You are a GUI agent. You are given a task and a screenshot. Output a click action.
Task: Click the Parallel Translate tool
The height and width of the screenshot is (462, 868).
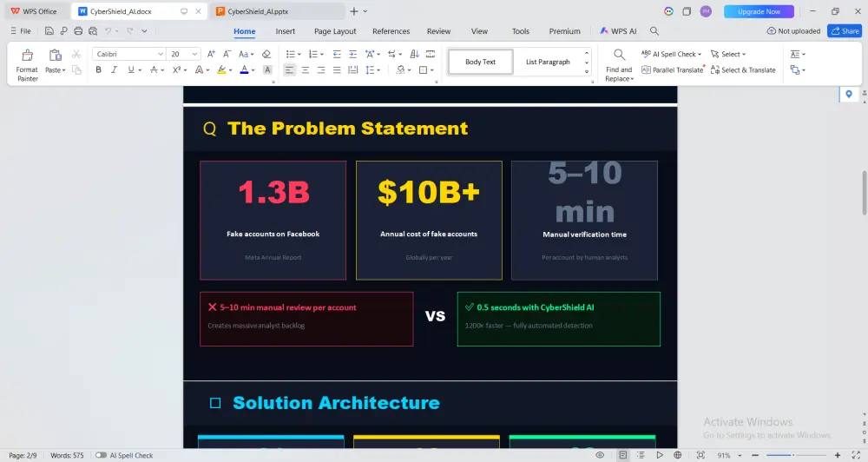point(672,69)
